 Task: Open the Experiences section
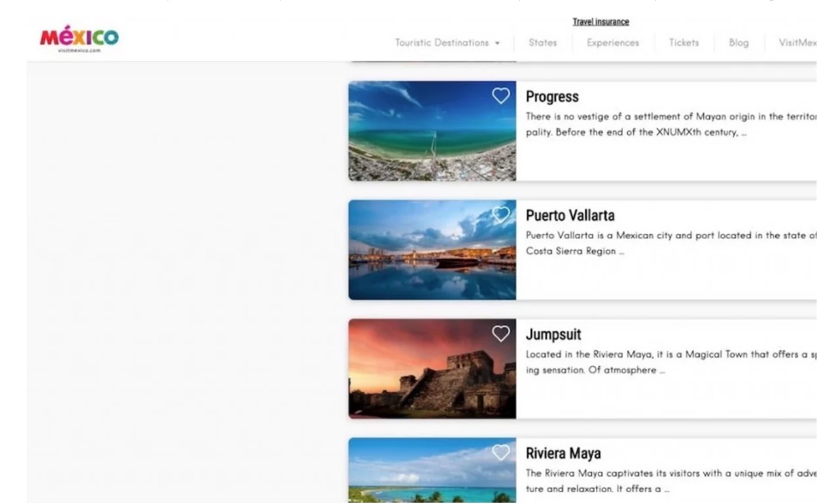(612, 43)
